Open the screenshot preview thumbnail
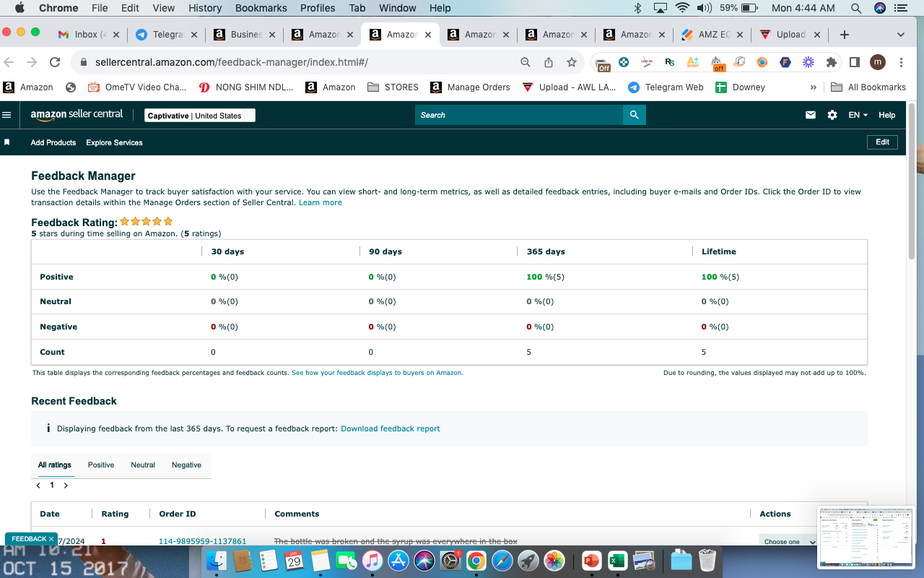Image resolution: width=924 pixels, height=578 pixels. coord(866,538)
